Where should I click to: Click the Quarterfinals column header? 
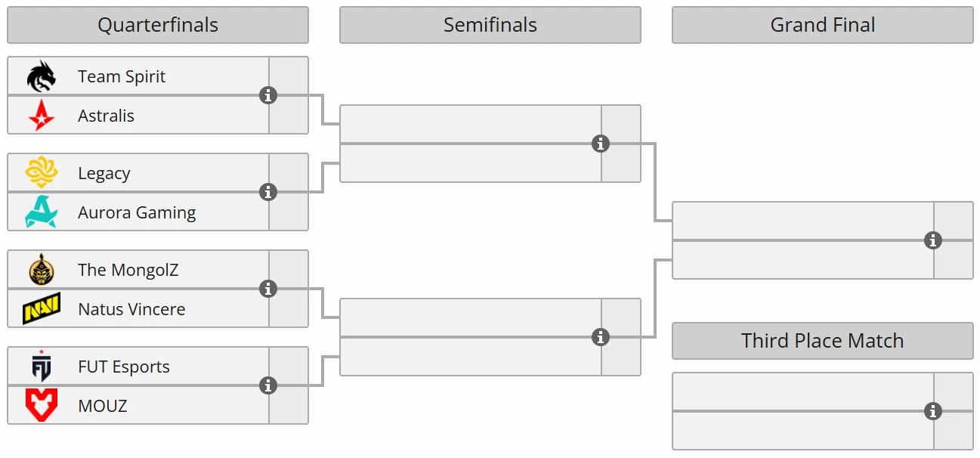[x=158, y=25]
